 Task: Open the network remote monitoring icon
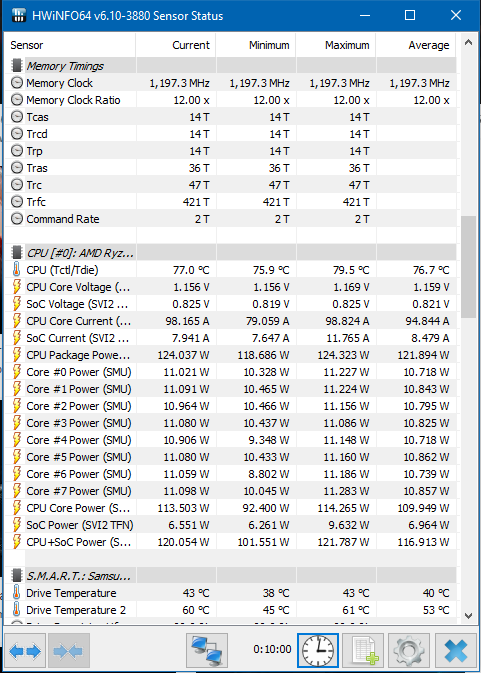(x=207, y=651)
